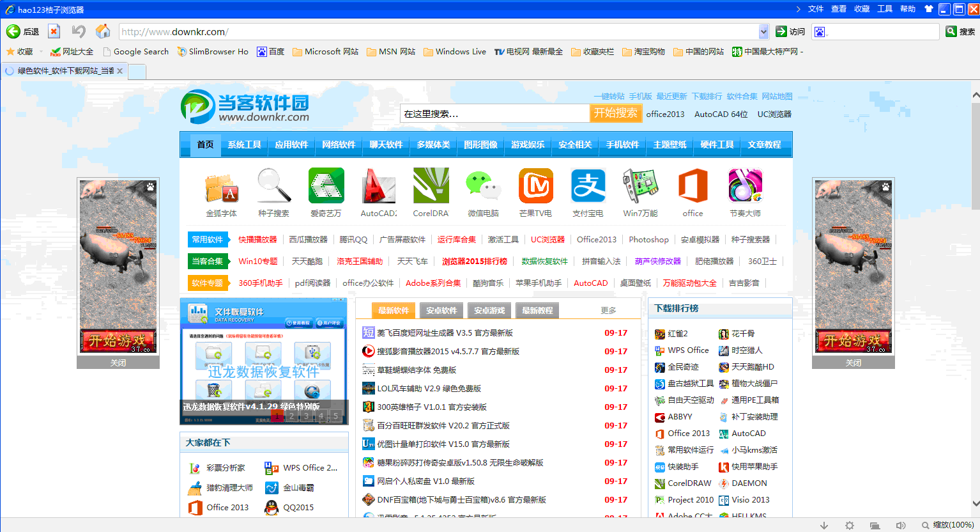Open a new blank browser tab

(137, 72)
